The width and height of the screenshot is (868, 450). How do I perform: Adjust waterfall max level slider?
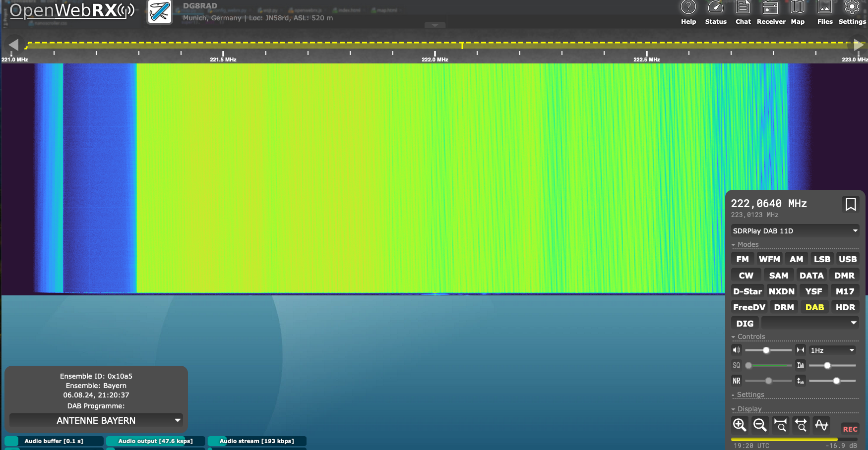coord(832,381)
